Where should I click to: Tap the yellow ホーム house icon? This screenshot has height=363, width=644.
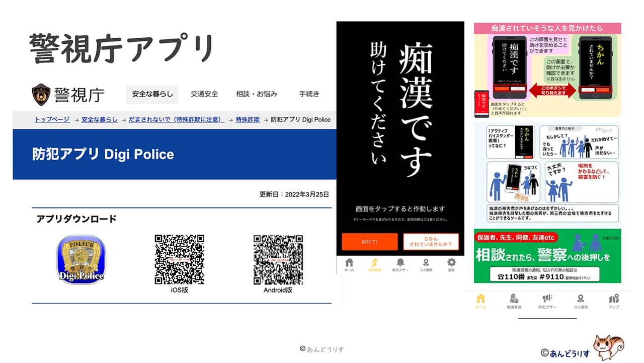click(481, 300)
